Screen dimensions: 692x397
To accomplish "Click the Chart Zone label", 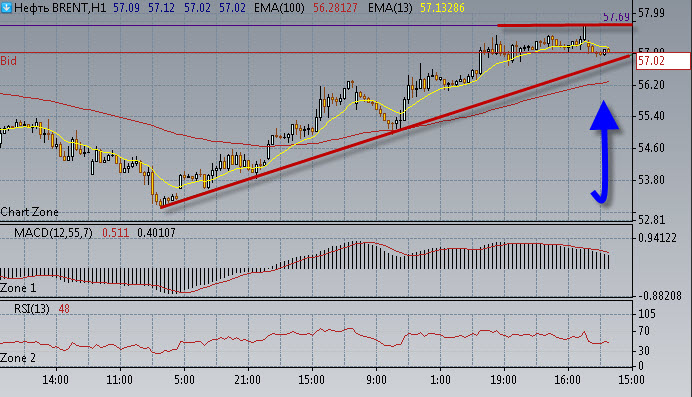I will (x=30, y=212).
